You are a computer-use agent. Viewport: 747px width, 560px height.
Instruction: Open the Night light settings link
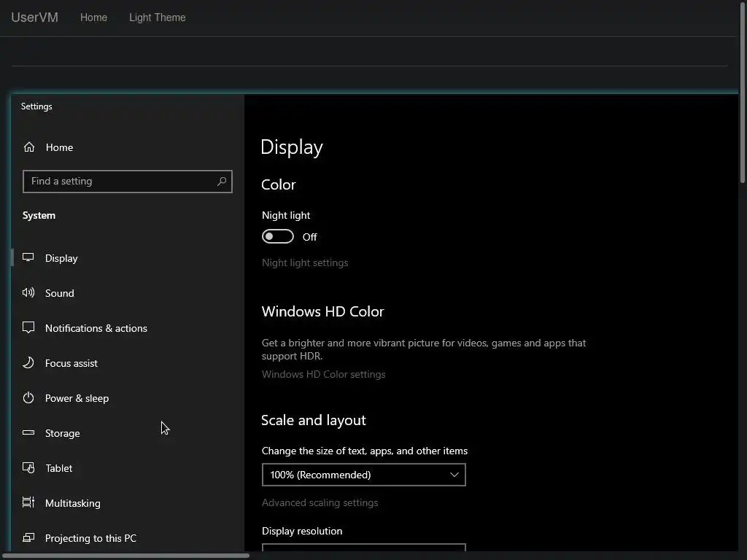305,262
